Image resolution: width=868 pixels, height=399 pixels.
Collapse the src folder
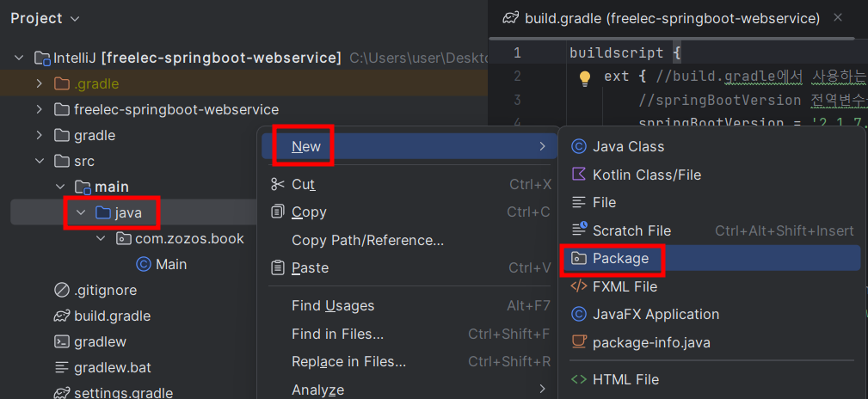coord(40,161)
